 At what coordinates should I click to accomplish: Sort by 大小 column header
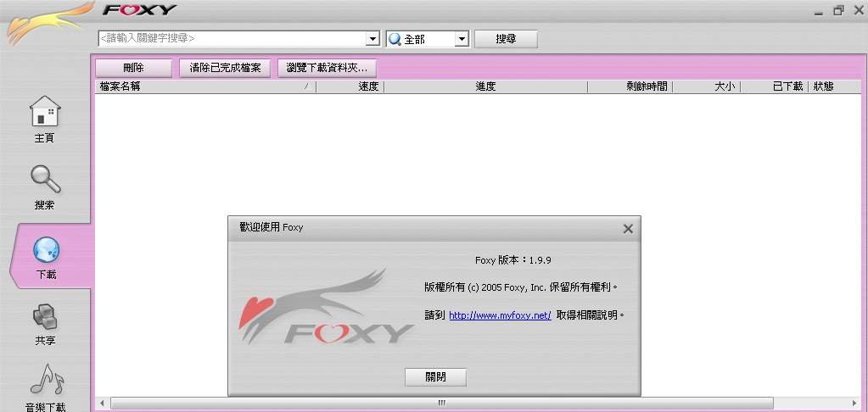coord(706,86)
